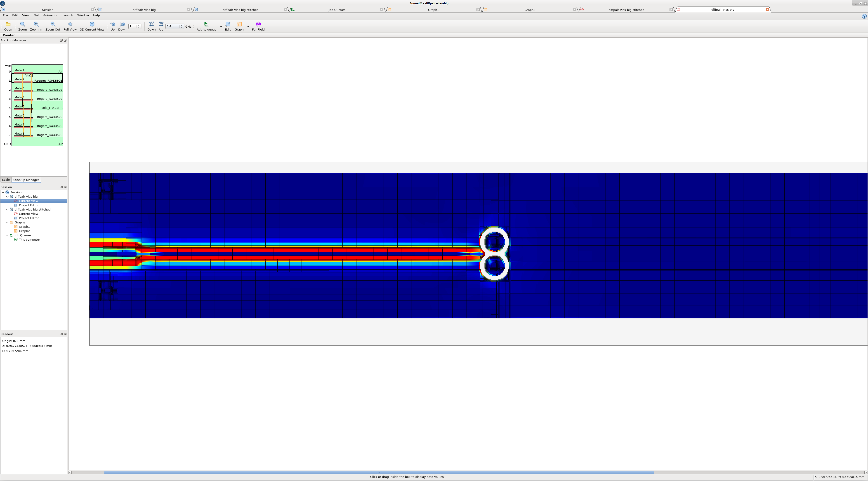Float the Session panel

(61, 187)
